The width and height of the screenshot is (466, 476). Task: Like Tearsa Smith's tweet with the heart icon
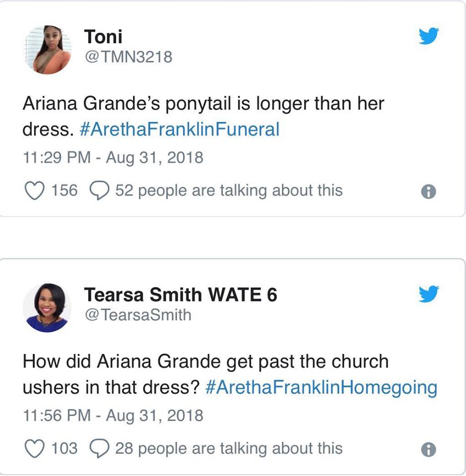click(x=34, y=449)
